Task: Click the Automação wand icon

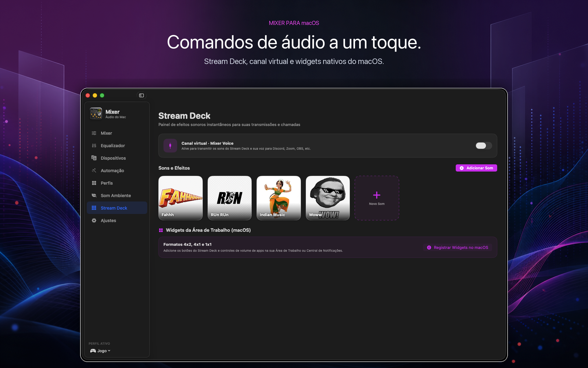Action: tap(94, 170)
